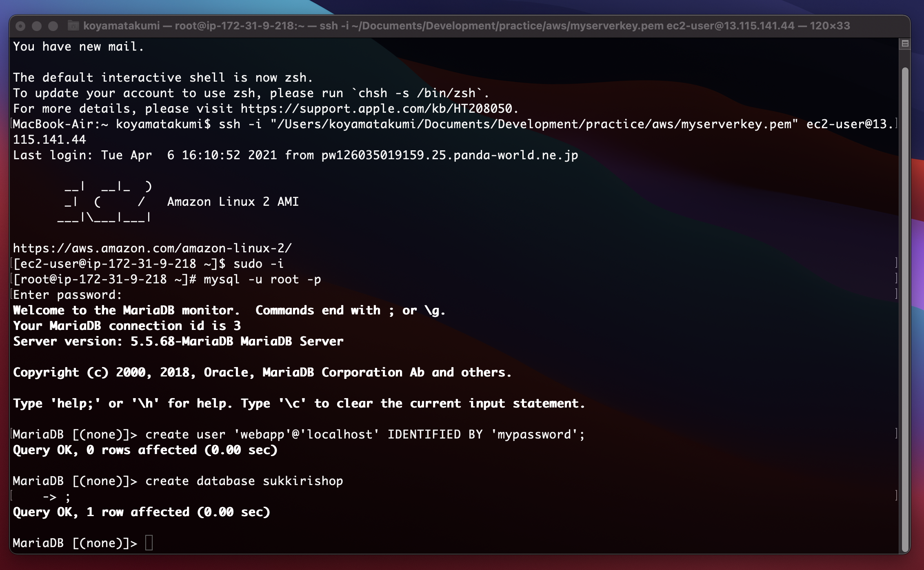Click the cursor block at the last MariaDB prompt
Image resolution: width=924 pixels, height=570 pixels.
coord(149,543)
